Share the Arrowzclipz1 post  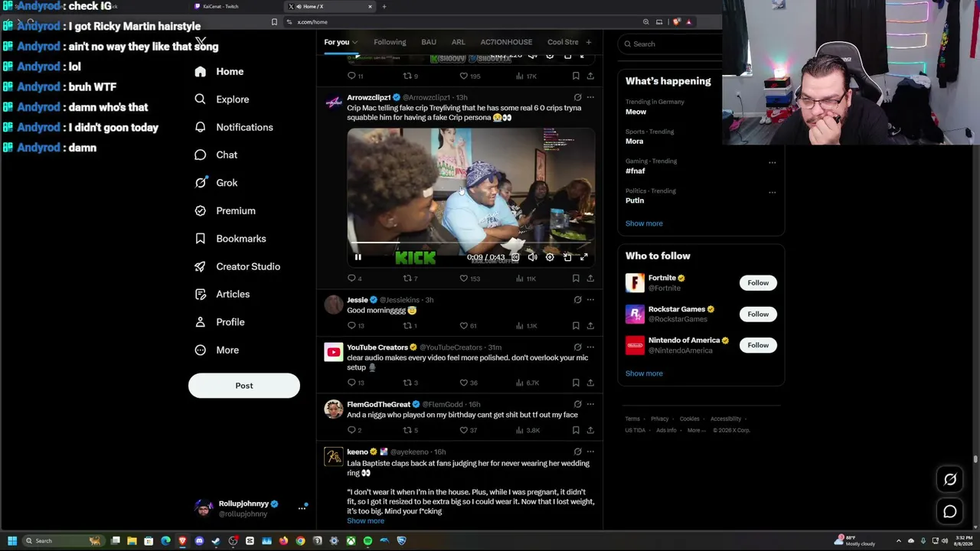point(590,279)
